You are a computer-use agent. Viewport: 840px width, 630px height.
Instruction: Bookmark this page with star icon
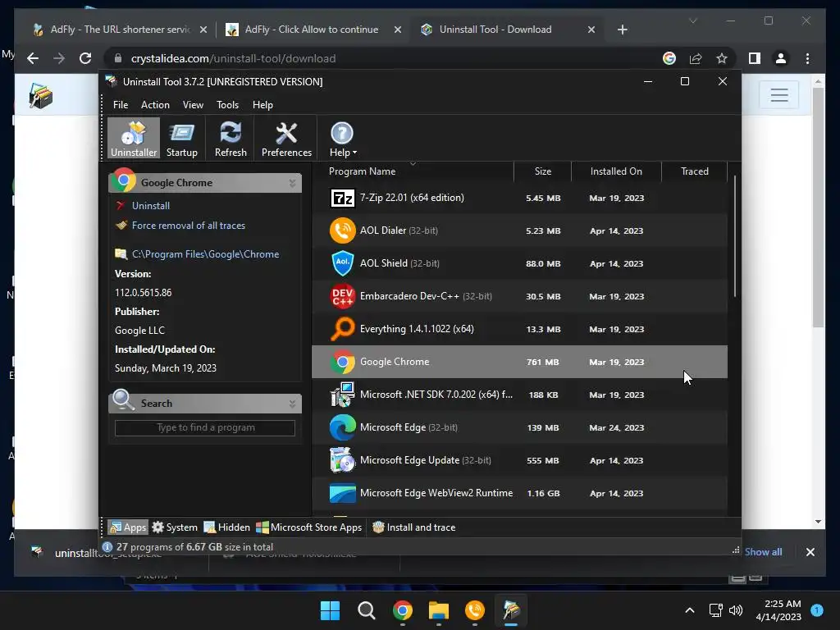(722, 58)
